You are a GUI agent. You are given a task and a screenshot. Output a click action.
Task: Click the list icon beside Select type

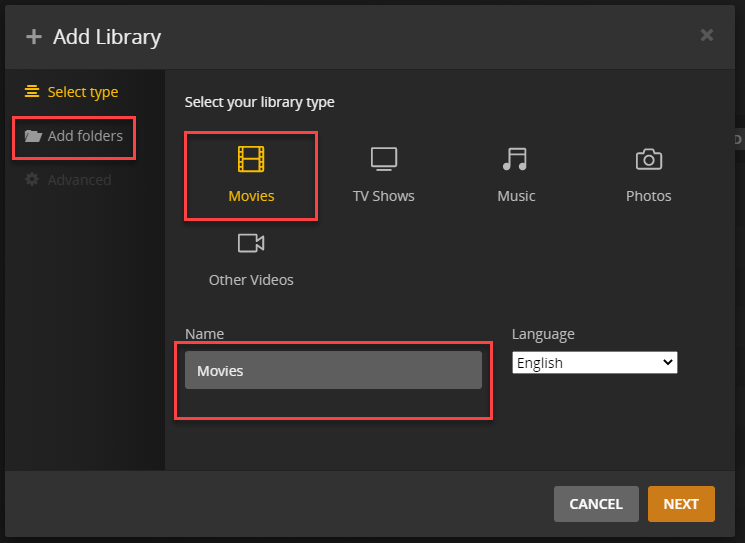pyautogui.click(x=33, y=92)
